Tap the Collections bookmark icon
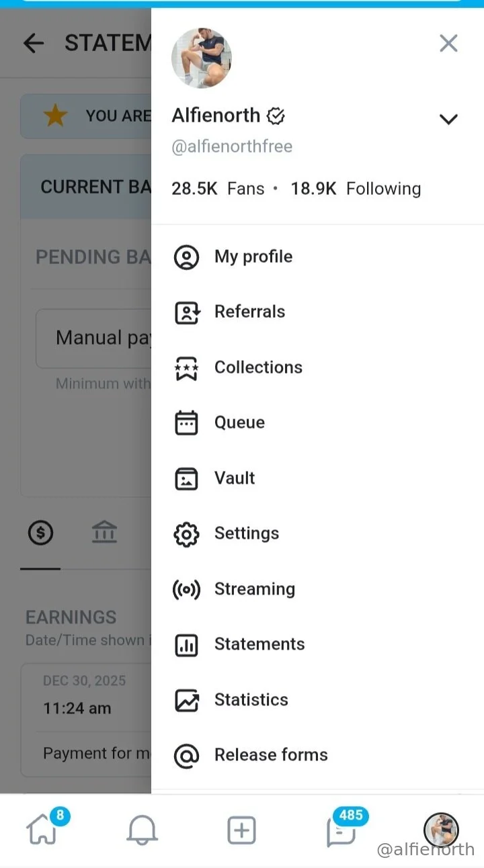The height and width of the screenshot is (868, 484). pyautogui.click(x=186, y=368)
